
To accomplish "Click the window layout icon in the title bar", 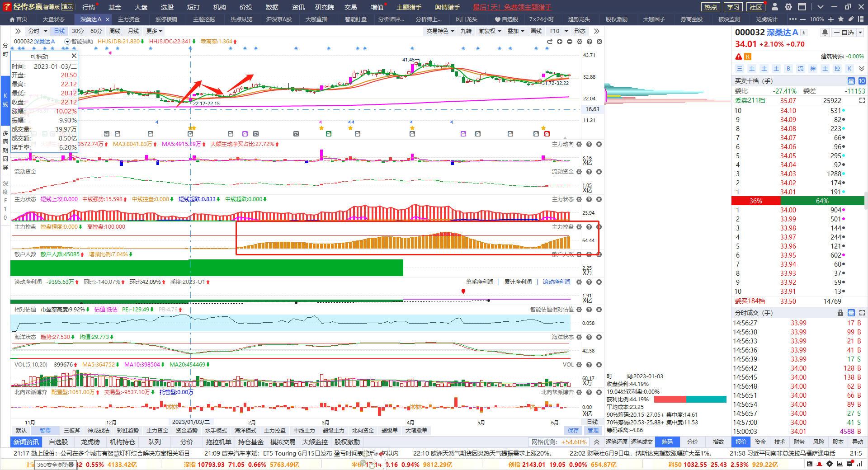I will pos(802,7).
